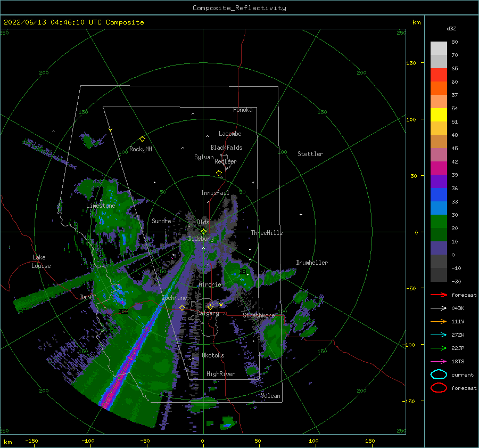
Task: Click the Sundre label
Action: point(161,221)
